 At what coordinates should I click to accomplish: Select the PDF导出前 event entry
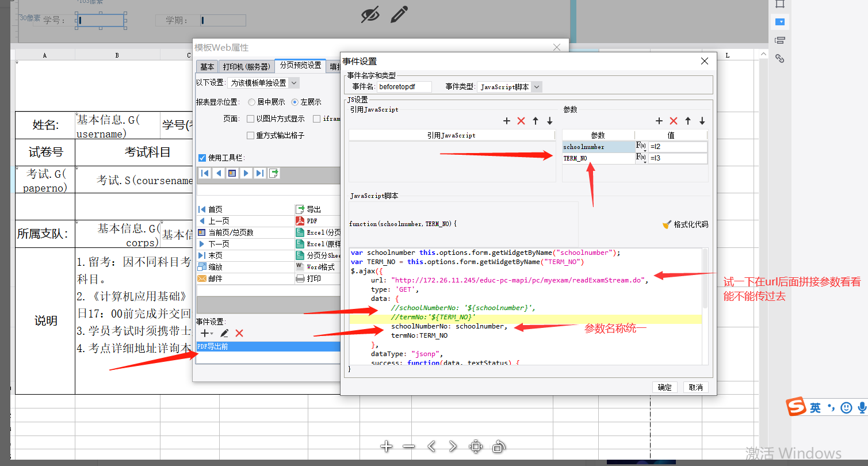point(268,346)
